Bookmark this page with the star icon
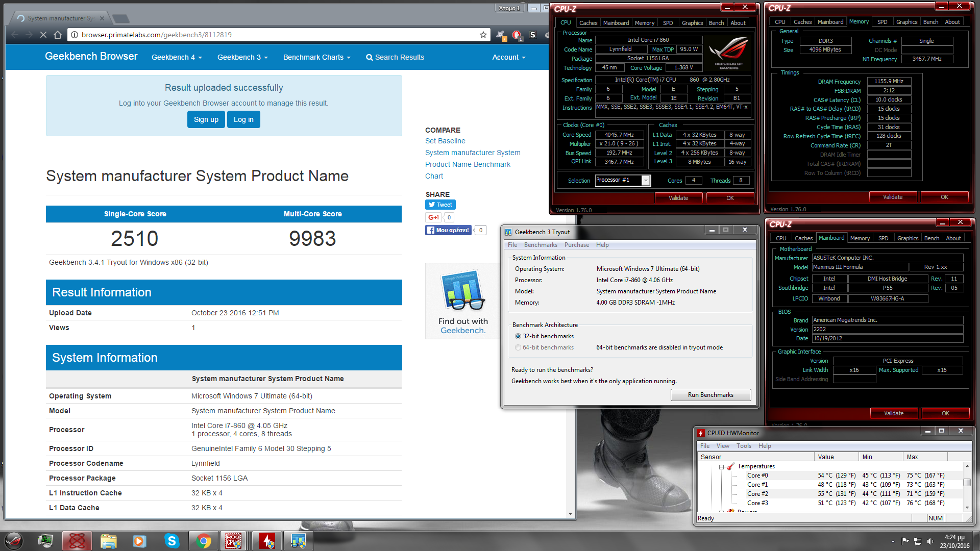 [483, 35]
